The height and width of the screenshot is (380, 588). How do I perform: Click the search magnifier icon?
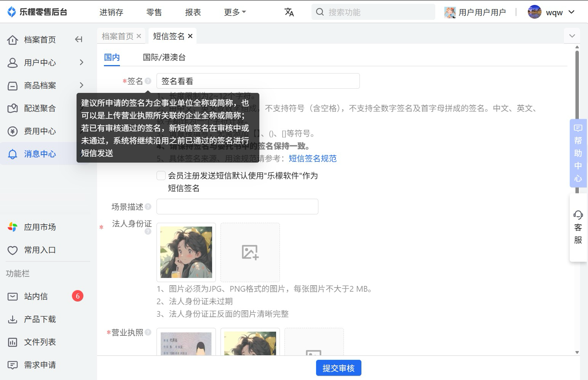tap(320, 12)
